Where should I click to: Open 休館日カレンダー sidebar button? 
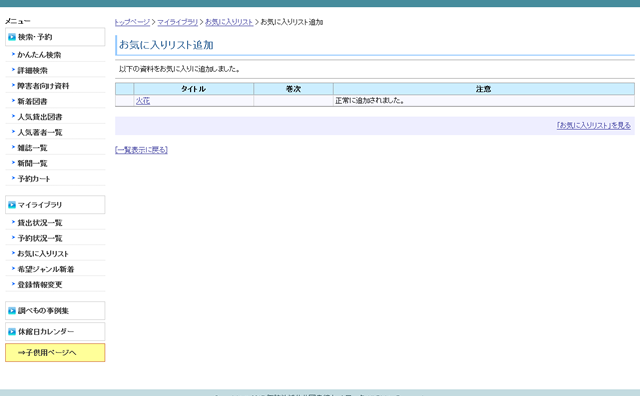coord(55,331)
